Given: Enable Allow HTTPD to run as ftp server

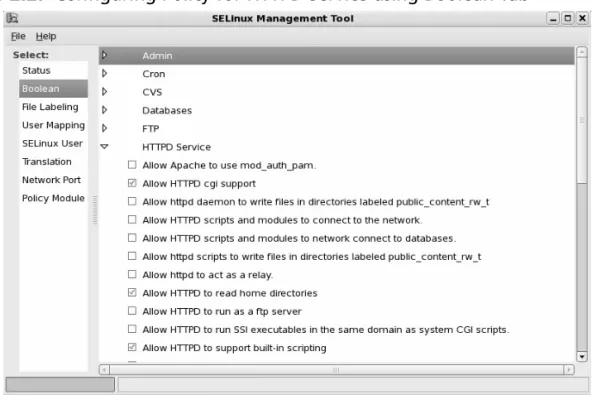Looking at the screenshot, I should 132,311.
